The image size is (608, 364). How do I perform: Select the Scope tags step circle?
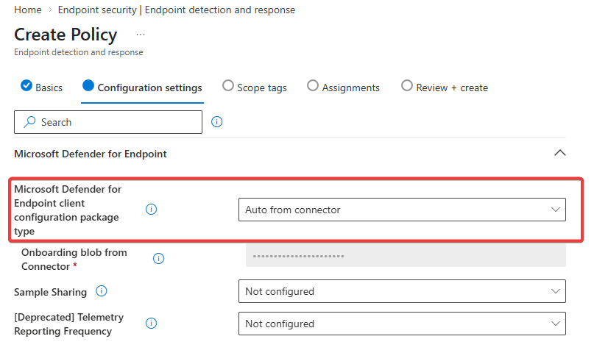pyautogui.click(x=228, y=85)
